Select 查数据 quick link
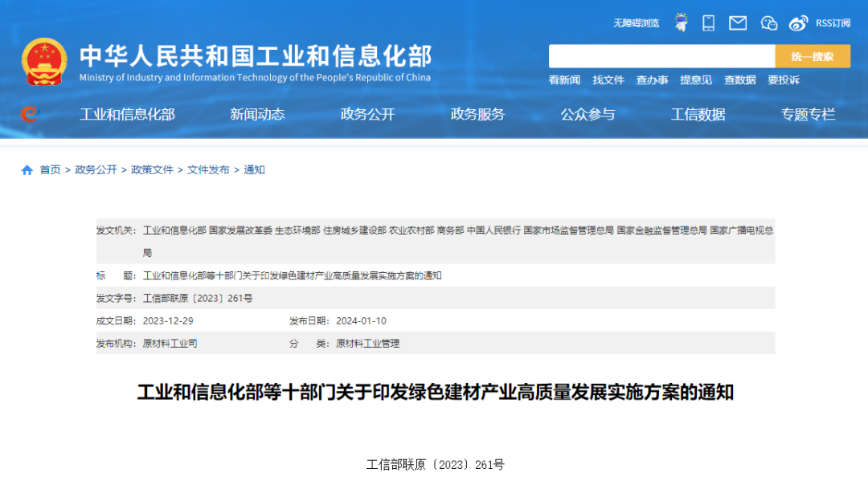 [x=739, y=80]
